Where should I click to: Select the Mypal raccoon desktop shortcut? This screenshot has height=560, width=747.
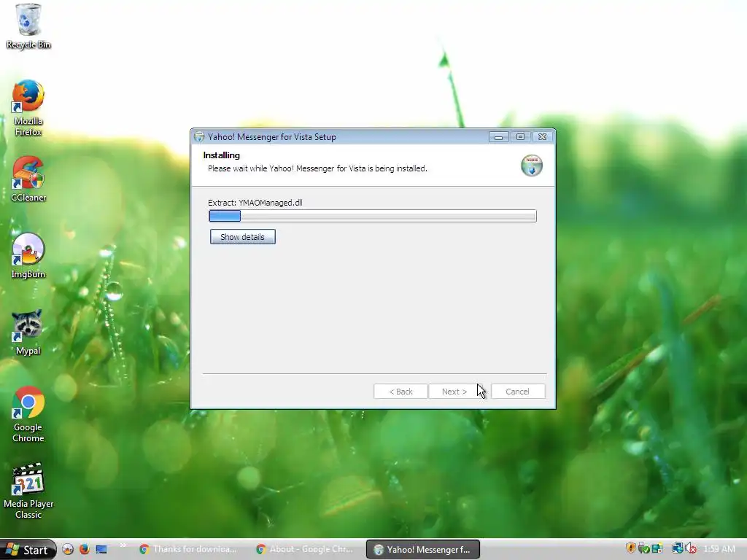[x=28, y=332]
